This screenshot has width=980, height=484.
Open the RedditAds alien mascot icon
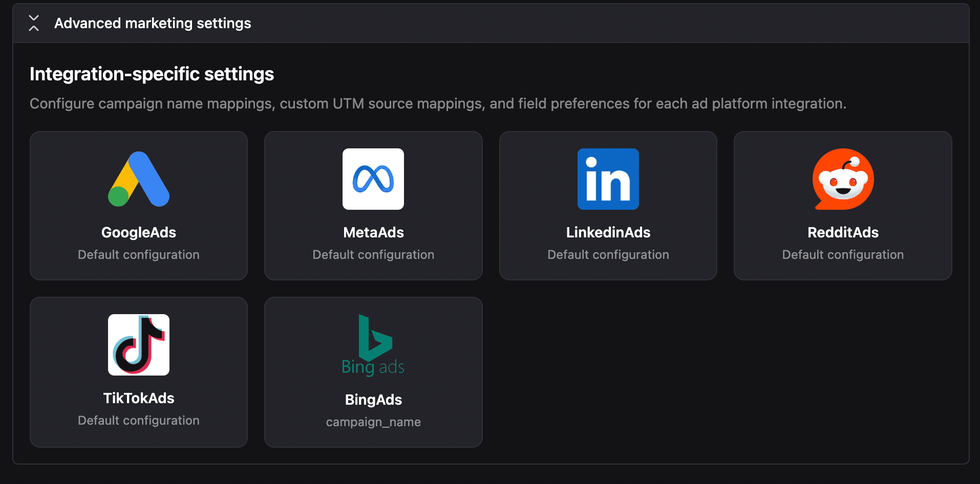(x=843, y=179)
